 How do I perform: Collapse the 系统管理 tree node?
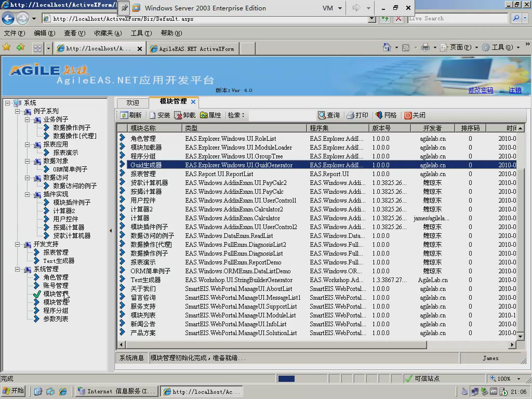(17, 269)
